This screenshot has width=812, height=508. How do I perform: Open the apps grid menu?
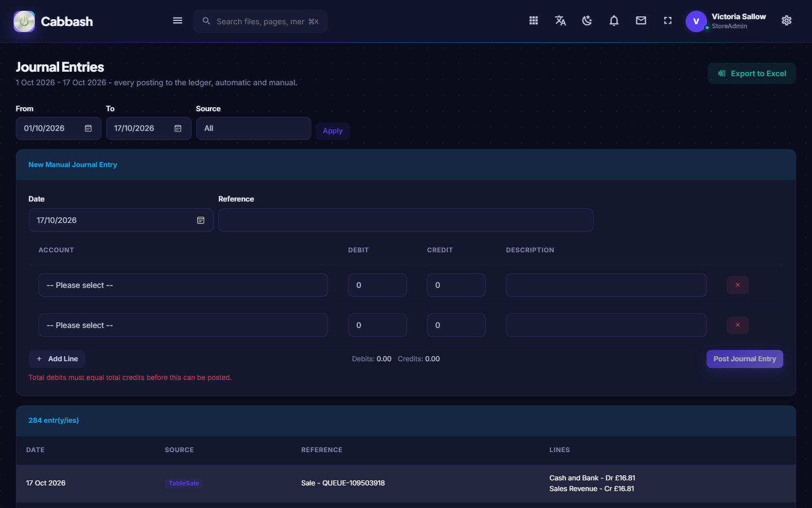click(x=533, y=21)
